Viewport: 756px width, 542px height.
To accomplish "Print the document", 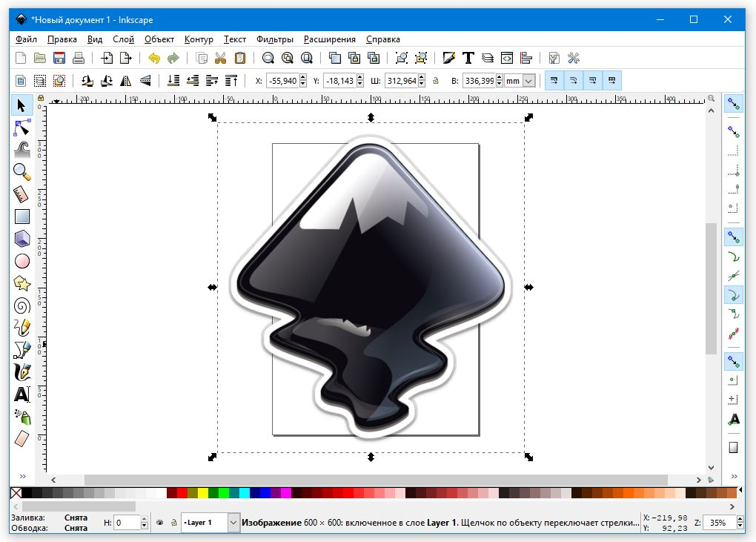I will coord(79,59).
